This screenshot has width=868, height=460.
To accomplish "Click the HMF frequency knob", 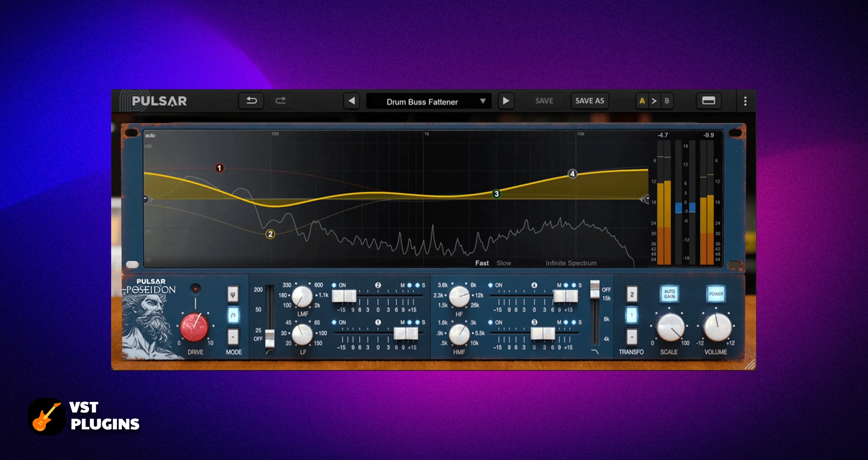I will [459, 334].
